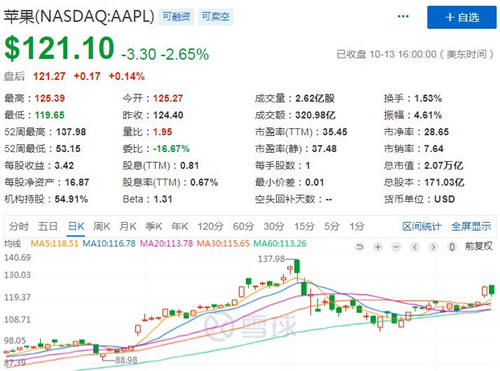Click the Beta value 1.31

(163, 199)
